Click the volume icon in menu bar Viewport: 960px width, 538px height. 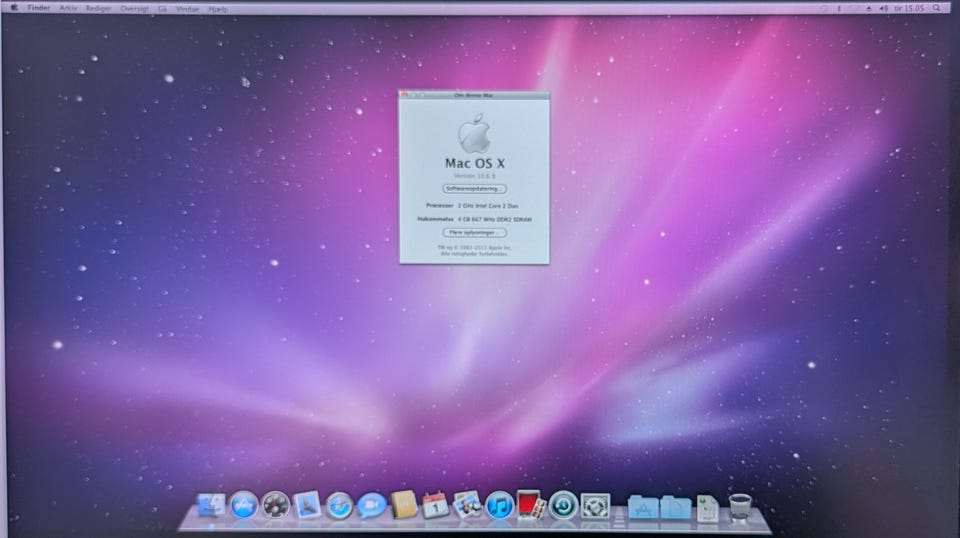[x=883, y=8]
